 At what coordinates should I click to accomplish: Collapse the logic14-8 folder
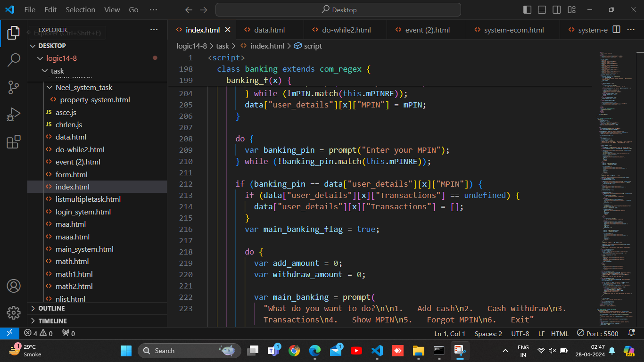(x=61, y=58)
